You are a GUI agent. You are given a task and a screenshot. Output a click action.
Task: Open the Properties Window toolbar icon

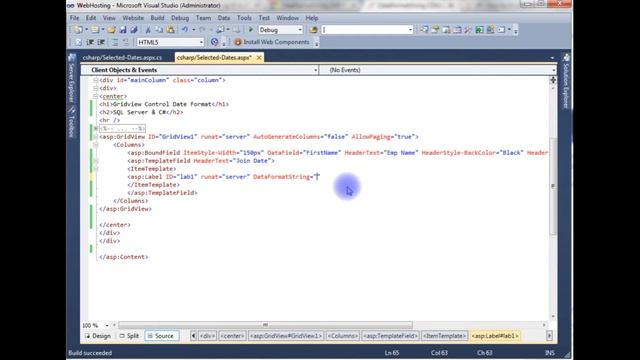click(435, 30)
